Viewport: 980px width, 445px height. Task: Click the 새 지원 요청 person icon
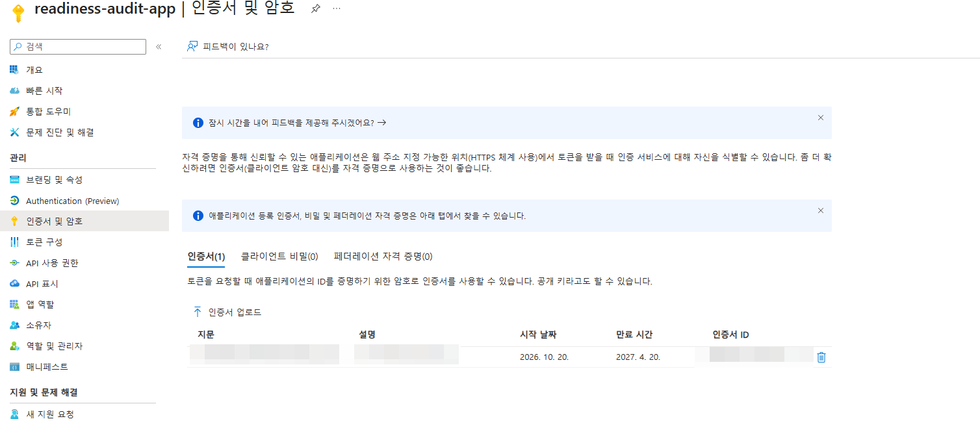14,414
